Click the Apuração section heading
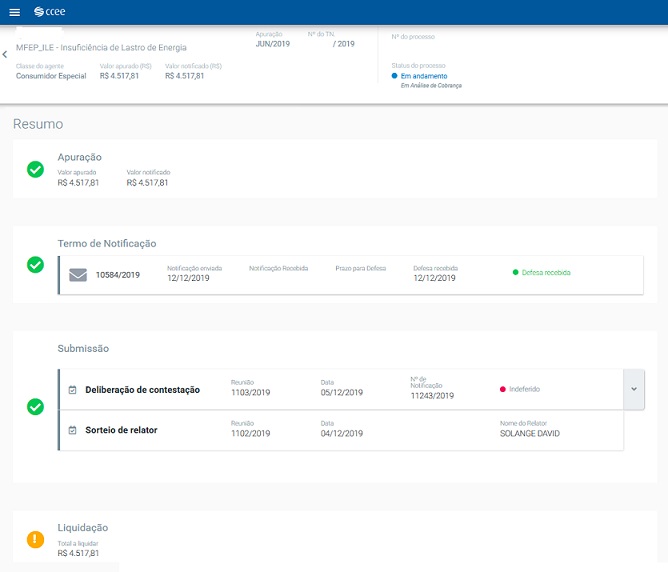 [79, 157]
